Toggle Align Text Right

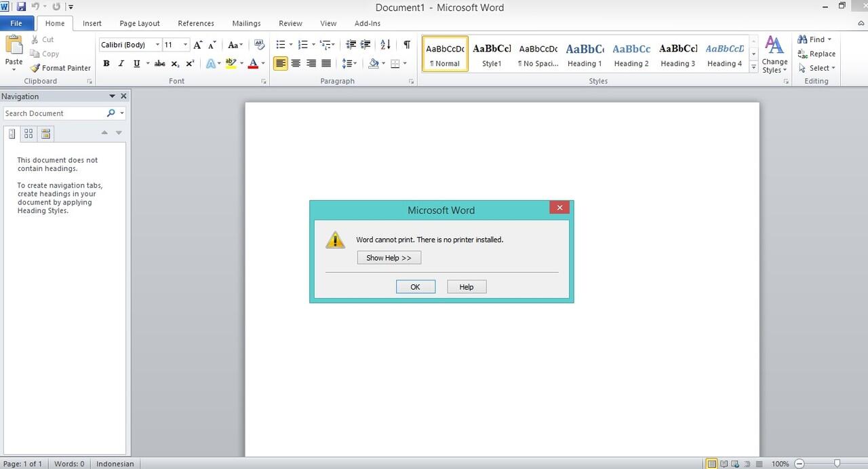[x=311, y=63]
